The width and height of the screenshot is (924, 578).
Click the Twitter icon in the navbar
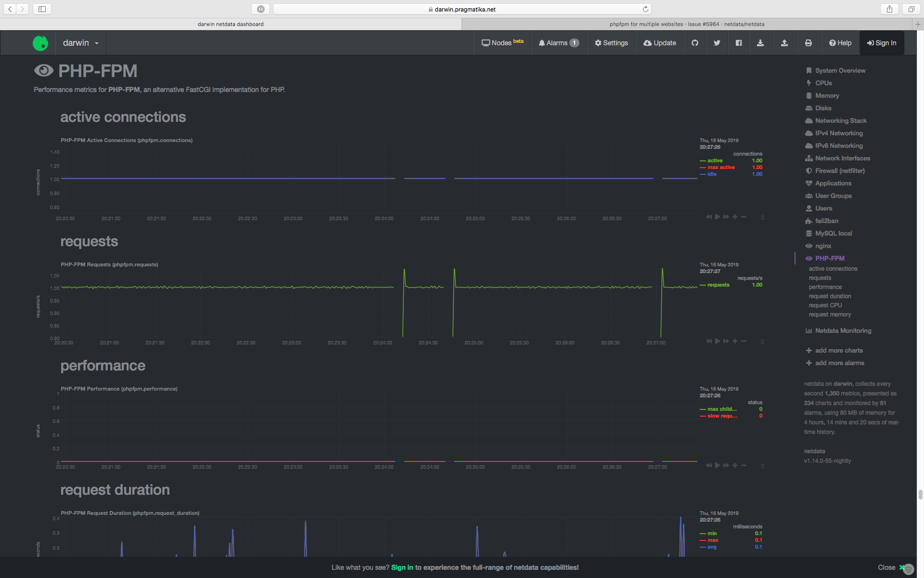(x=717, y=43)
